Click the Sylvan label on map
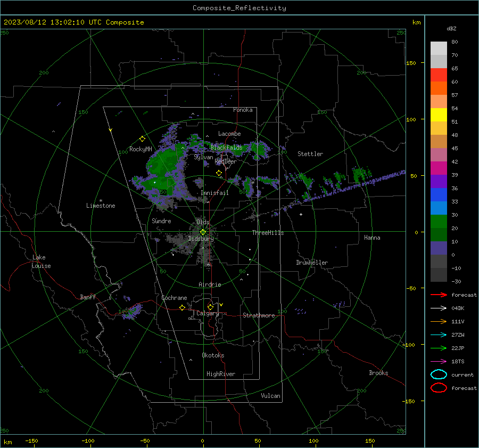Screen dimensions: 479x448 204,157
